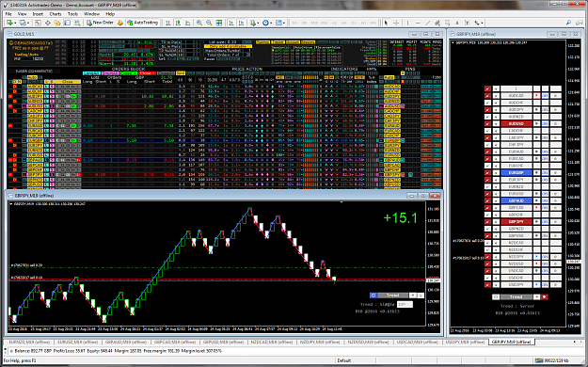
Task: Expand the arrows objects dropdown
Action: pyautogui.click(x=483, y=24)
